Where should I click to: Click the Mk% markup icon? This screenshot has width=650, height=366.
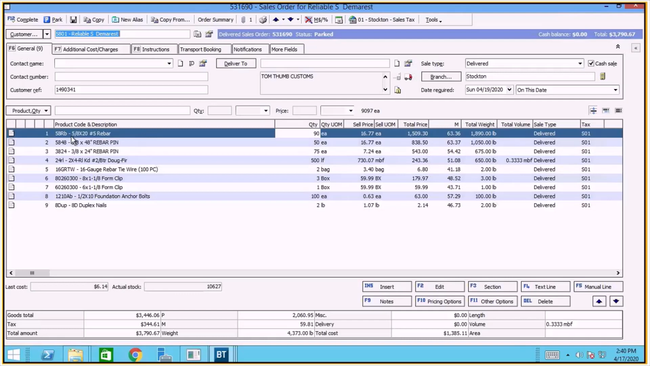click(x=316, y=19)
